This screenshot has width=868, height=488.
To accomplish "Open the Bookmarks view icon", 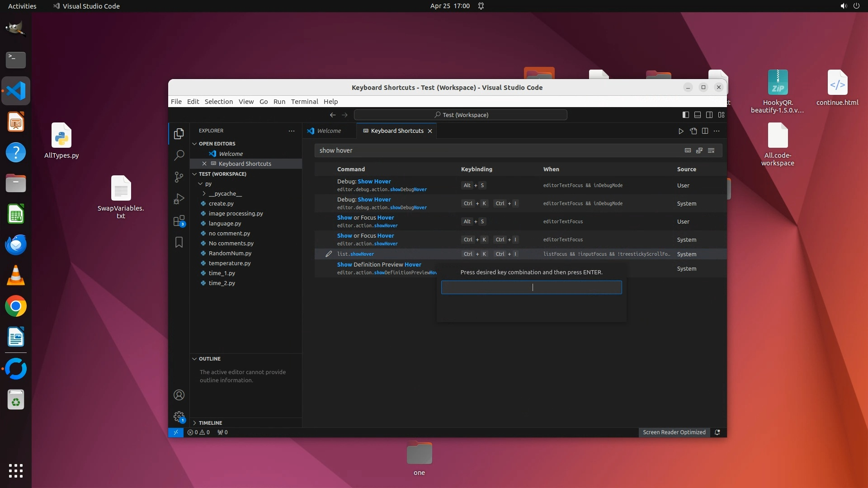I will click(179, 243).
